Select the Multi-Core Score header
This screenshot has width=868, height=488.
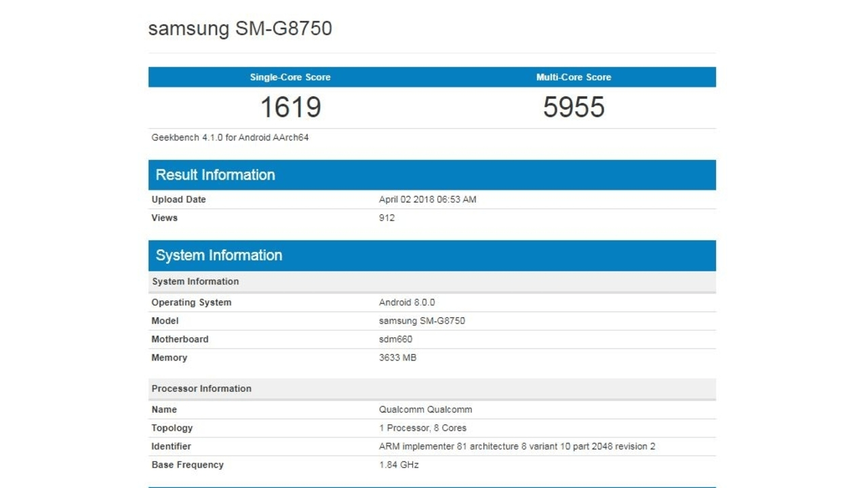coord(574,77)
